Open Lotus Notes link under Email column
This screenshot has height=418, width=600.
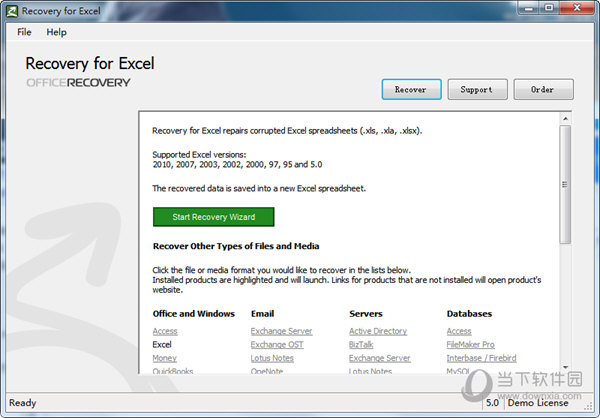tap(272, 358)
